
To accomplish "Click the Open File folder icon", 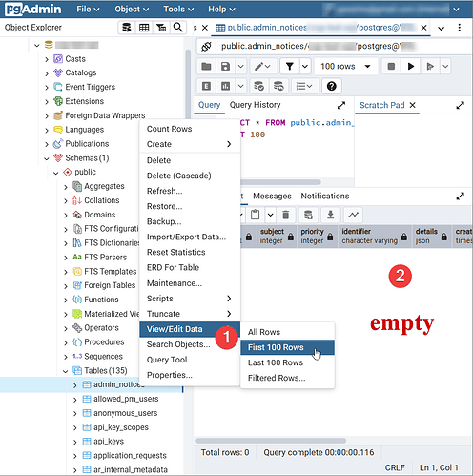I will [206, 66].
